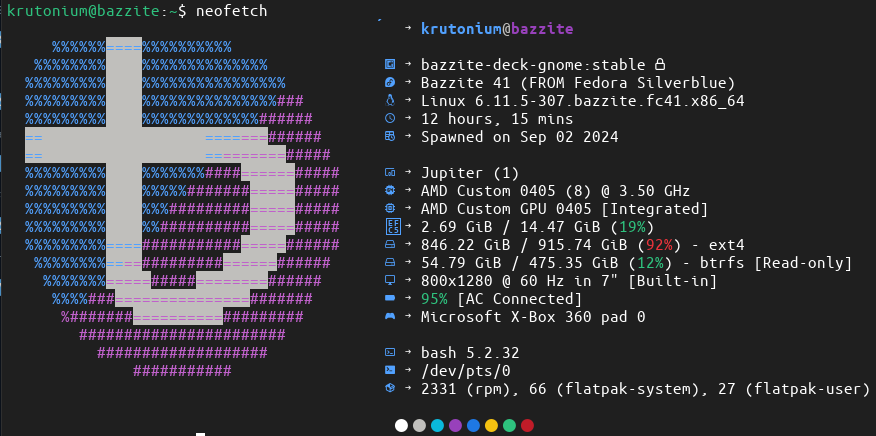This screenshot has height=436, width=876.
Task: Click the blue color dot in palette row
Action: (473, 426)
